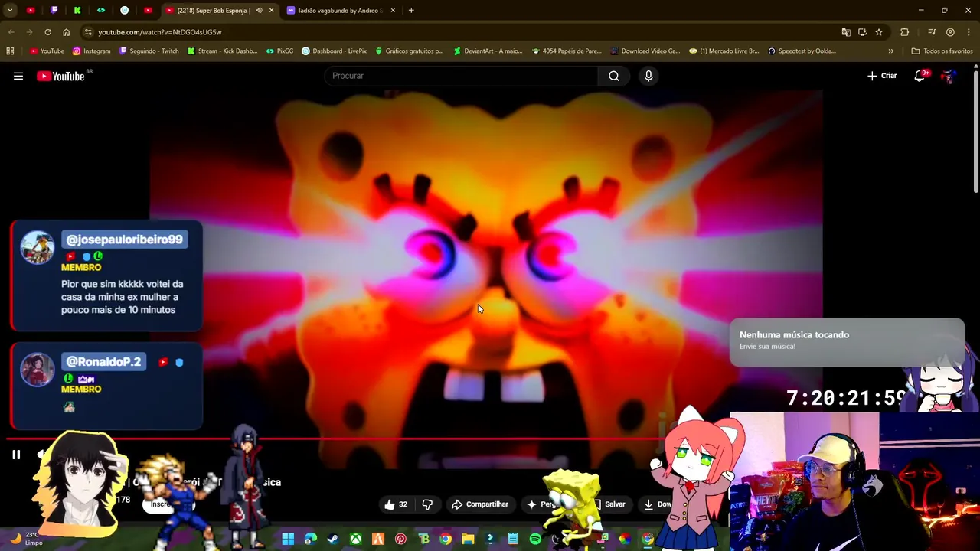Click the magnifier search button

click(x=614, y=76)
